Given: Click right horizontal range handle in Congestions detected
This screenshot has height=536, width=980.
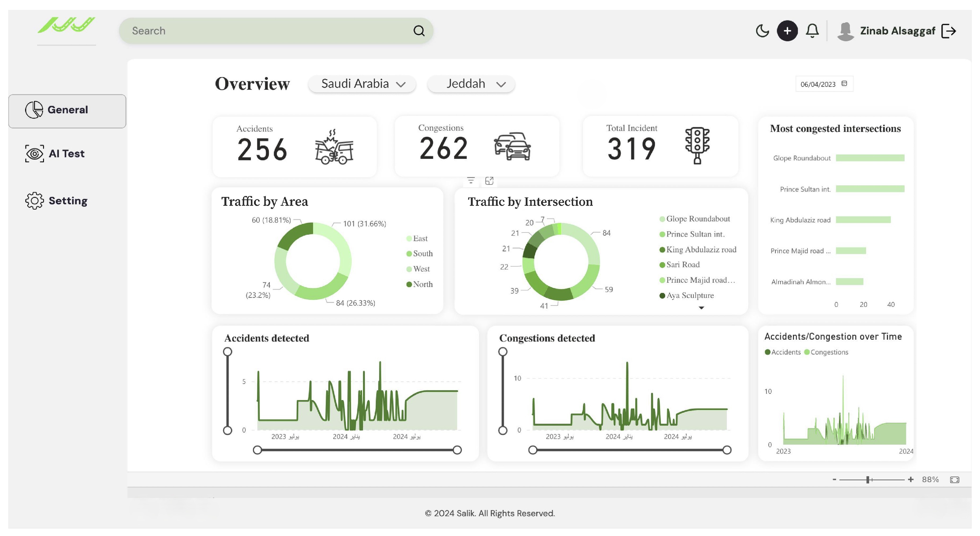Looking at the screenshot, I should click(x=727, y=450).
